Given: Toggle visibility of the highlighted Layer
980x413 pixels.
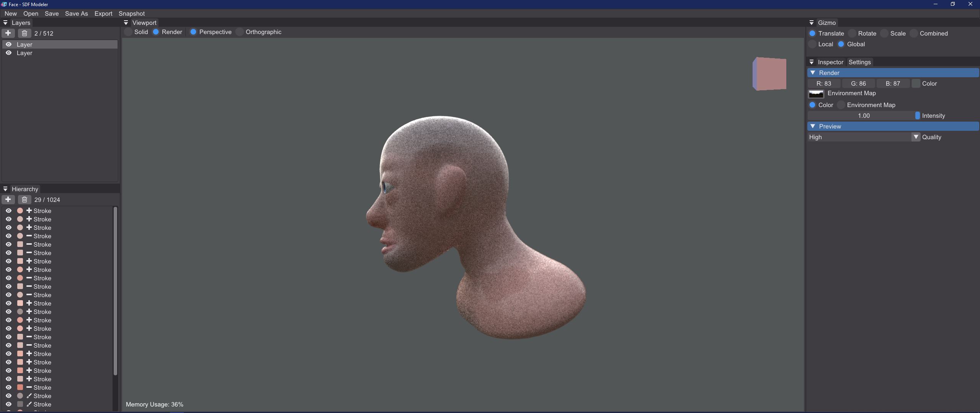Looking at the screenshot, I should tap(8, 44).
